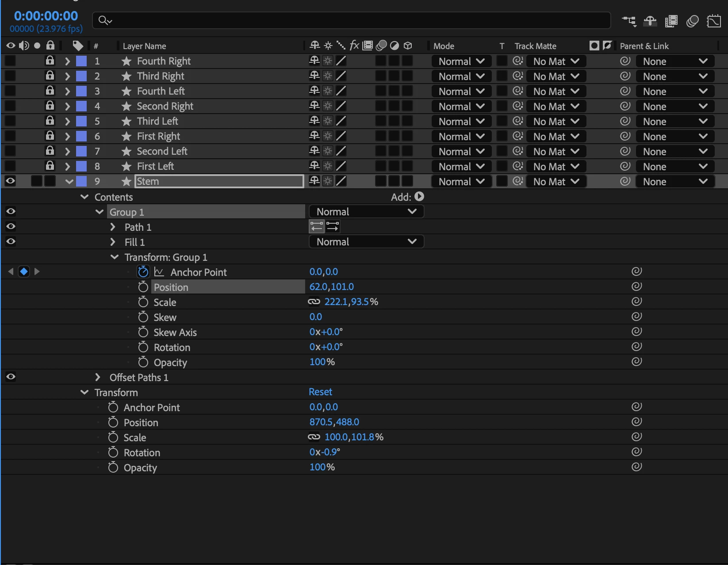The width and height of the screenshot is (728, 565).
Task: Toggle the Scale constrain proportions link in Group 1
Action: [314, 302]
